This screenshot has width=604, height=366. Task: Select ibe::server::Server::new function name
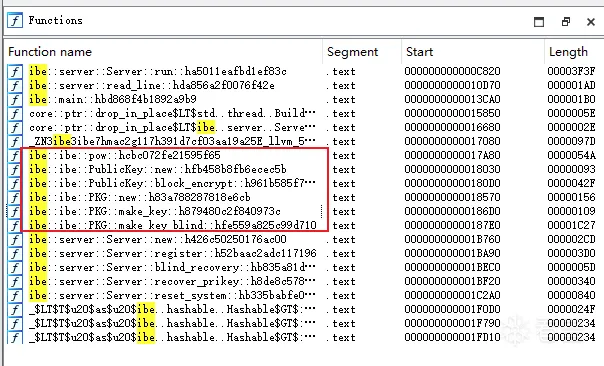click(158, 240)
